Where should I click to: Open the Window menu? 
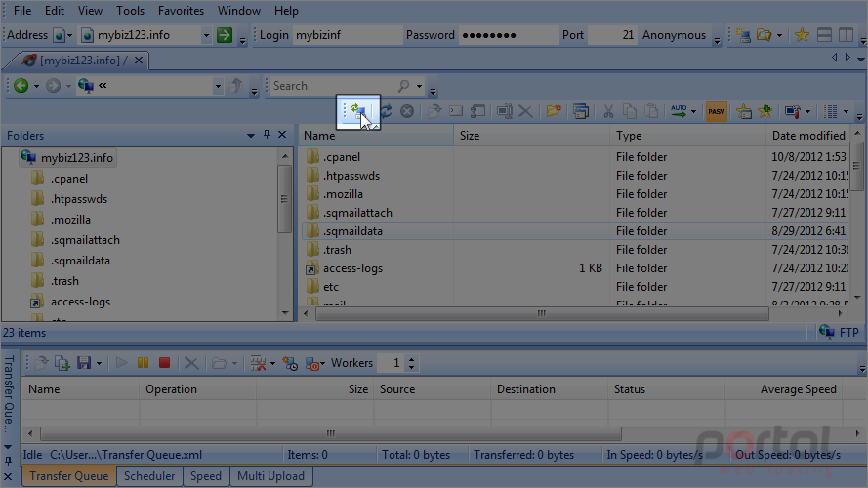coord(239,11)
